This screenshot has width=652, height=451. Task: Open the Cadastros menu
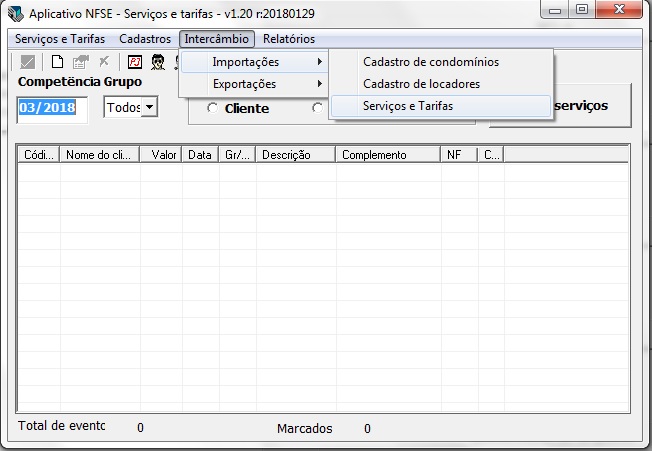click(x=145, y=39)
